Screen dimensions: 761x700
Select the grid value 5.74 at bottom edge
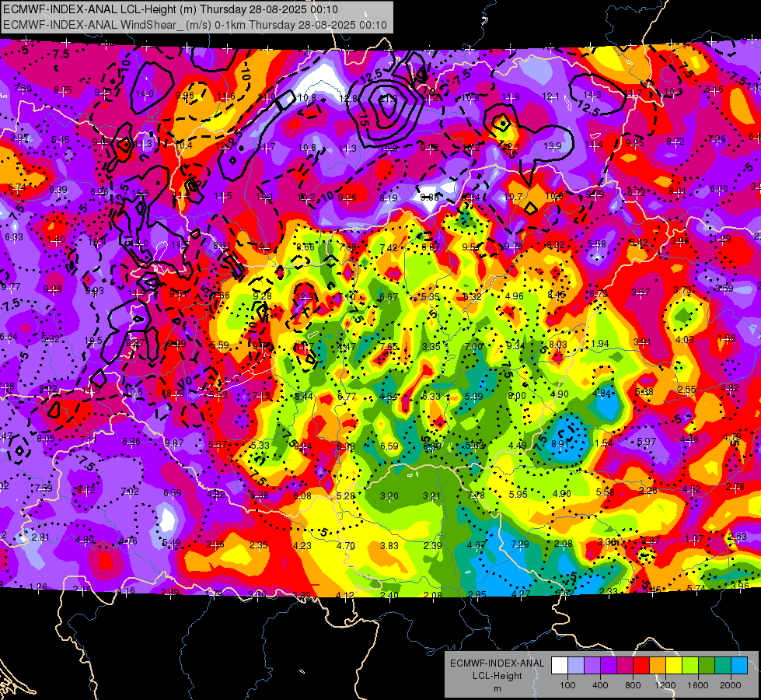pos(696,588)
